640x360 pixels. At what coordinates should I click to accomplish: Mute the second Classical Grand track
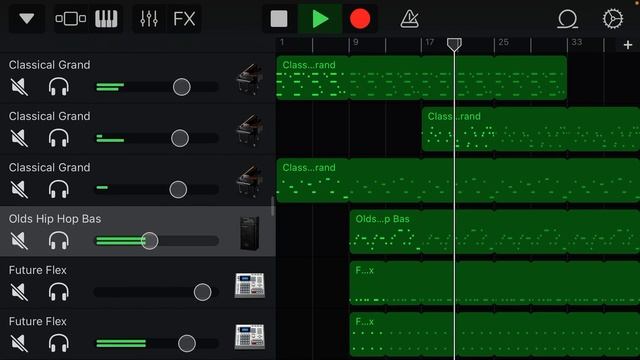point(19,138)
